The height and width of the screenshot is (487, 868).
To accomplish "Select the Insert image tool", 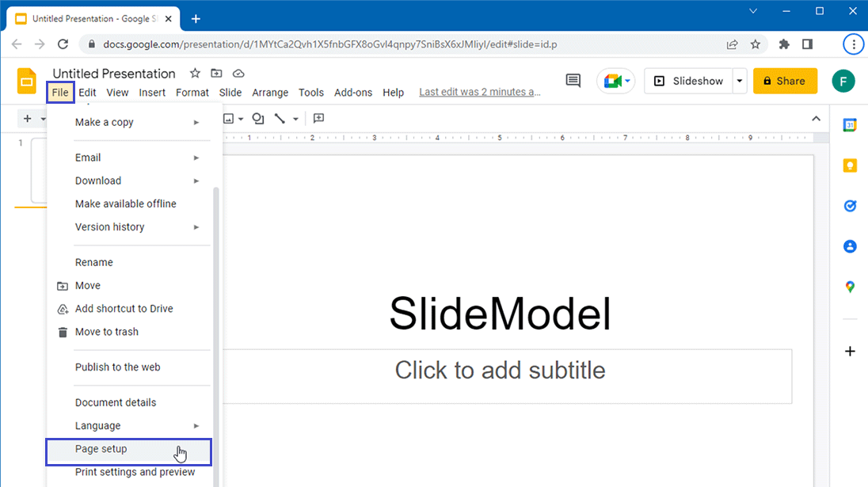I will pyautogui.click(x=228, y=118).
